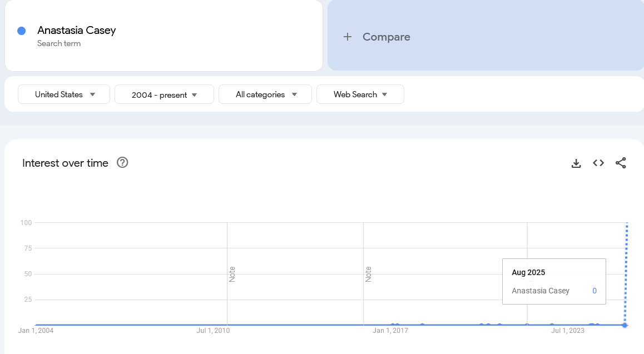Image resolution: width=644 pixels, height=354 pixels.
Task: Click the 'Jan 1, 2004' axis label
Action: click(x=36, y=331)
